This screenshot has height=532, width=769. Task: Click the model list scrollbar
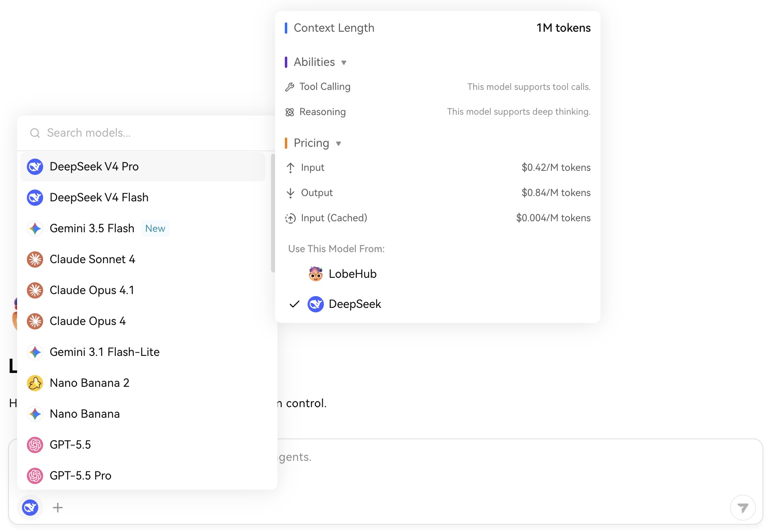(x=273, y=213)
